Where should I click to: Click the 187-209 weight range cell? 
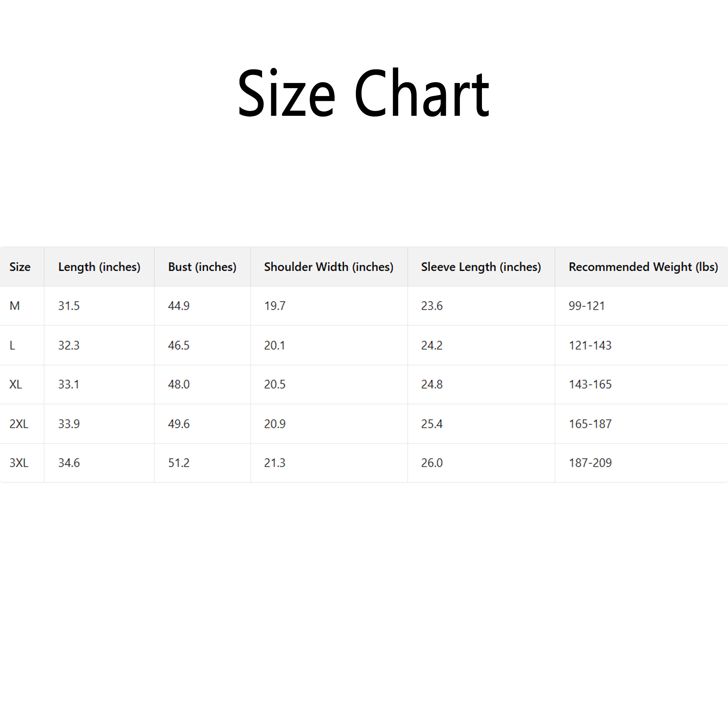(x=590, y=463)
